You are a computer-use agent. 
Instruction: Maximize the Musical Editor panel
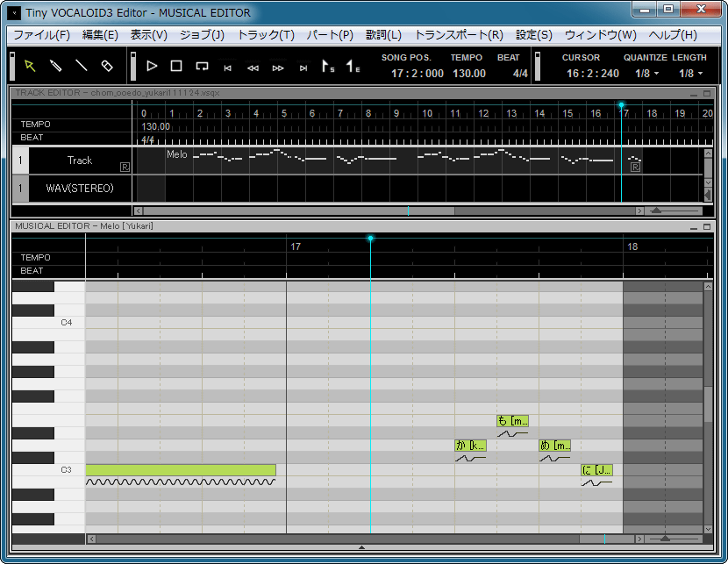pyautogui.click(x=707, y=226)
